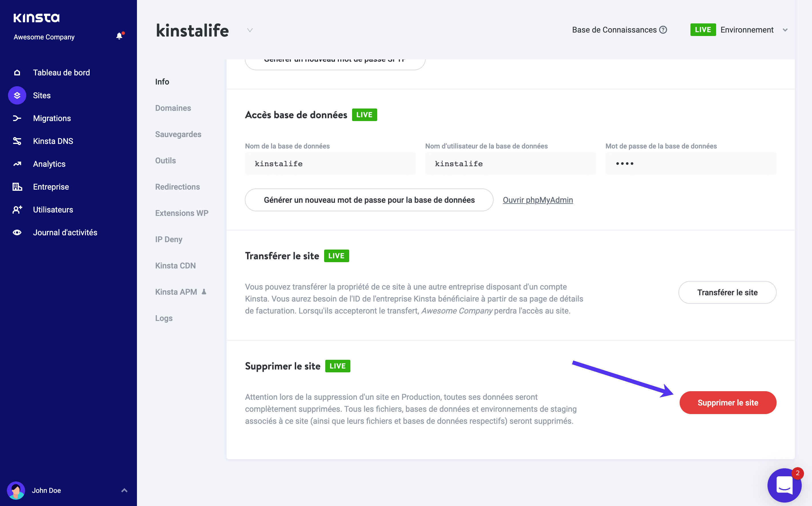Click the Base de Connaissances help icon
The image size is (812, 506).
[663, 30]
